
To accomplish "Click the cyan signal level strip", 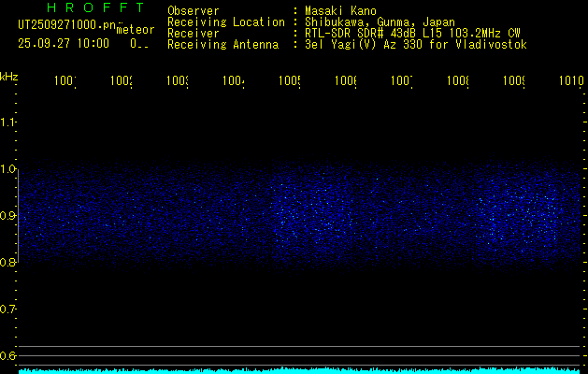I will (299, 370).
